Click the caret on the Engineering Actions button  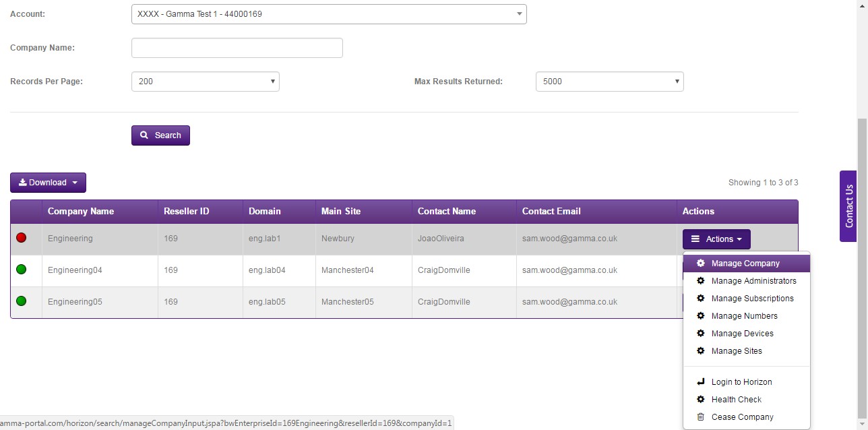coord(739,240)
